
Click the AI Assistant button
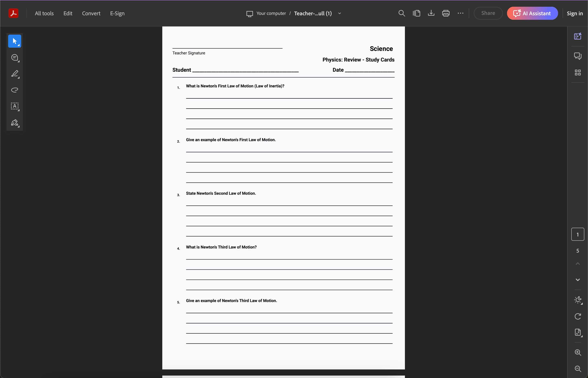point(532,13)
